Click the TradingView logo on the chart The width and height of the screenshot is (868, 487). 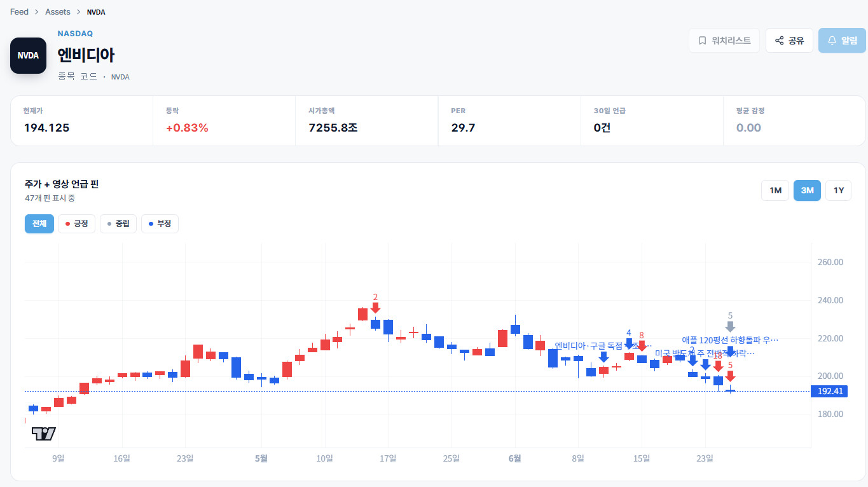pos(44,434)
